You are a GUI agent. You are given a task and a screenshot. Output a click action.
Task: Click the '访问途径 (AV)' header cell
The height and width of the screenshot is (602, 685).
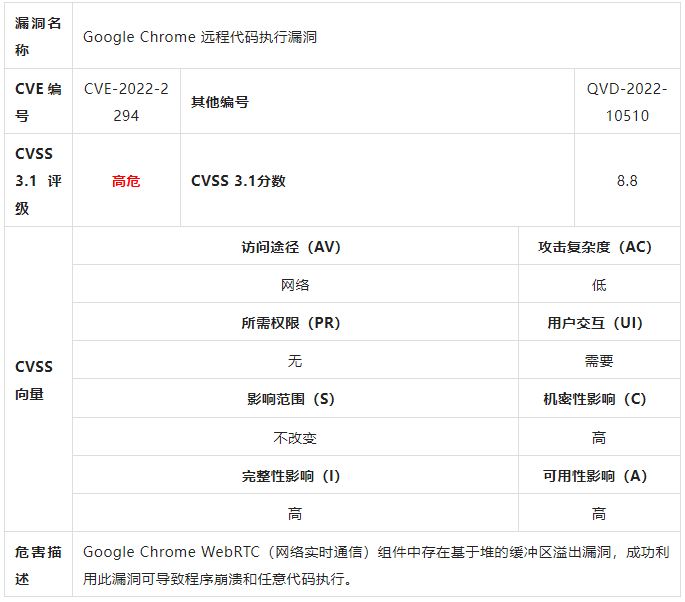[x=295, y=246]
